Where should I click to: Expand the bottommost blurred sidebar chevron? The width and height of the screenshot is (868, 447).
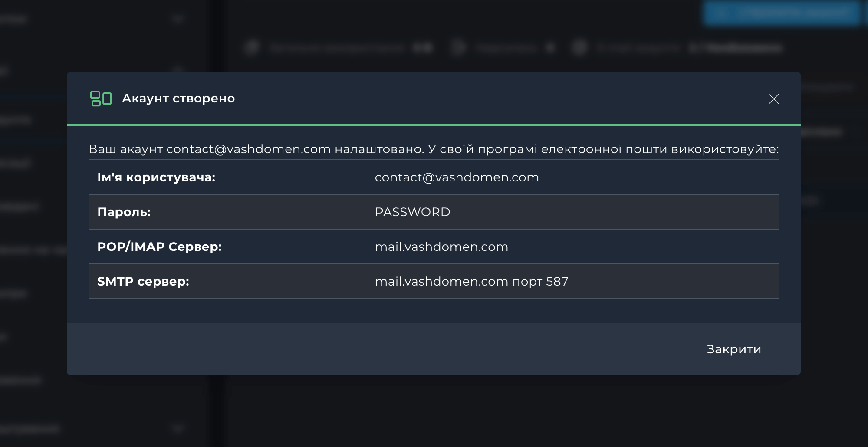point(178,429)
